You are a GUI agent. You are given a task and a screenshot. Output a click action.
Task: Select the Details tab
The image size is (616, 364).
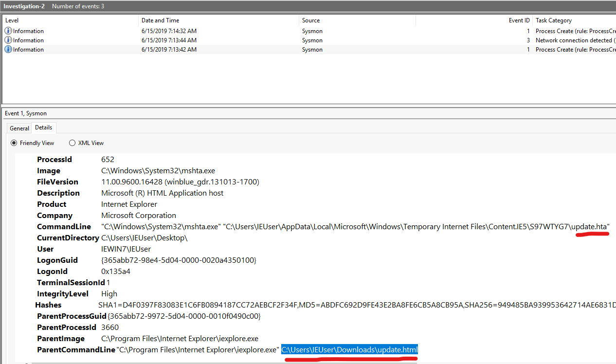tap(44, 127)
